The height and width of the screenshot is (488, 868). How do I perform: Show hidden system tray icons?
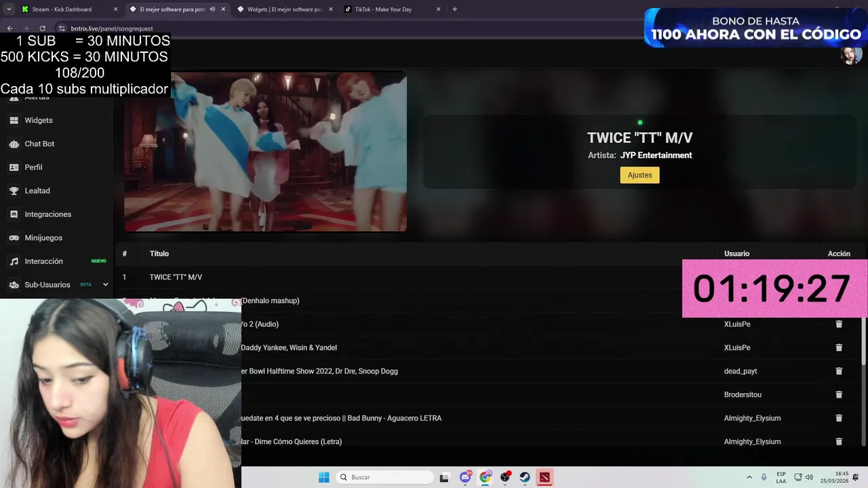(749, 477)
